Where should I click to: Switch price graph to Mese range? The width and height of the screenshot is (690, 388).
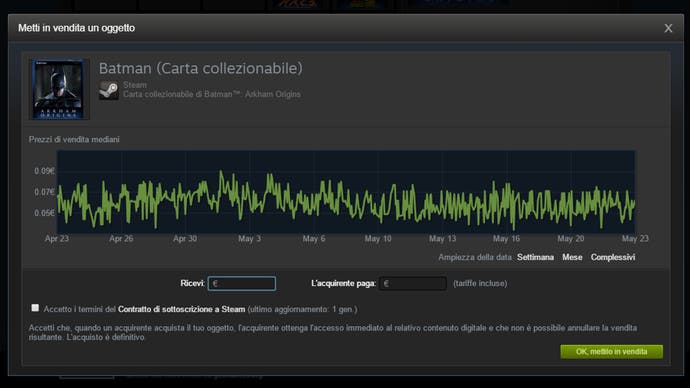[572, 257]
